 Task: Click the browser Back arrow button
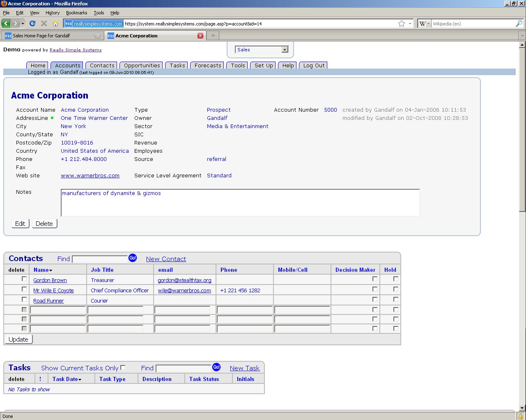coord(6,23)
